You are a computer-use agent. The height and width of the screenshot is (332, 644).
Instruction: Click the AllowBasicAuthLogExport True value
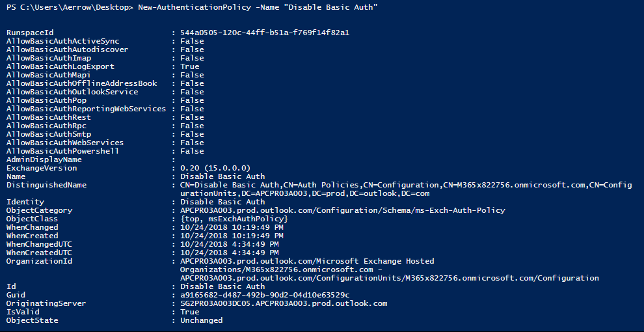190,66
